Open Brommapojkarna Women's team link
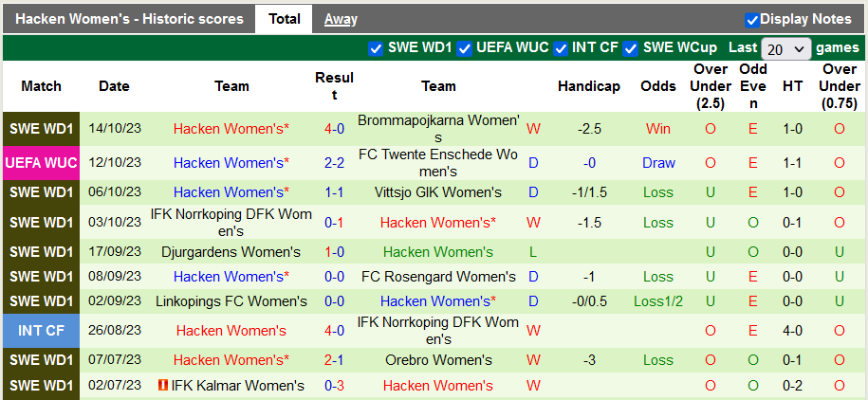The width and height of the screenshot is (868, 400). coord(438,129)
